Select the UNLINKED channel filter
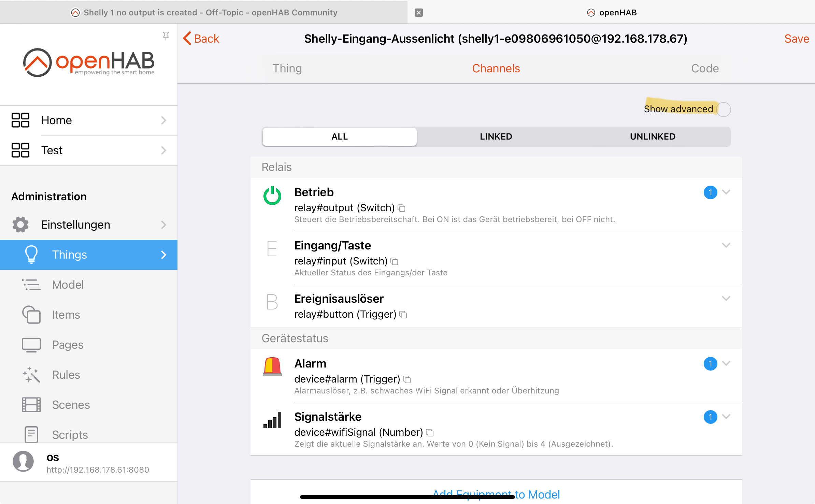 pos(653,136)
